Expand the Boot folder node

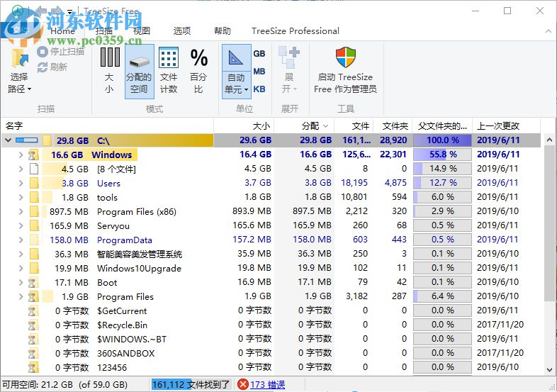coord(21,283)
